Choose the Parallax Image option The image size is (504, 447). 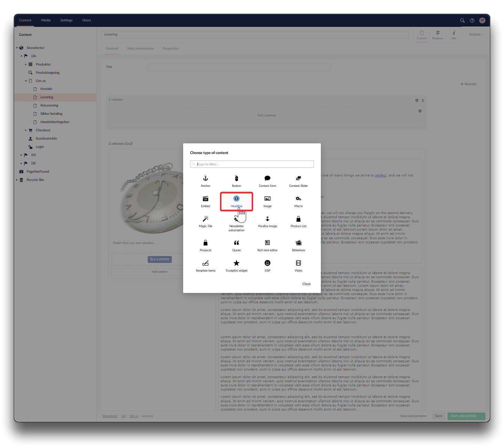click(x=267, y=222)
